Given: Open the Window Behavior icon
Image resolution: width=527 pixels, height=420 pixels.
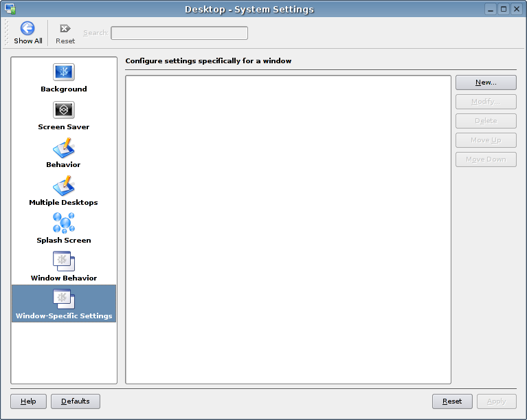Looking at the screenshot, I should [63, 261].
